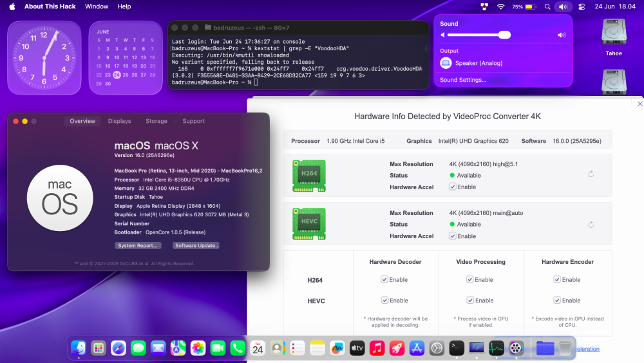Open Activity Monitor from the dock
Viewport: 644px width, 363px height.
coord(497,348)
